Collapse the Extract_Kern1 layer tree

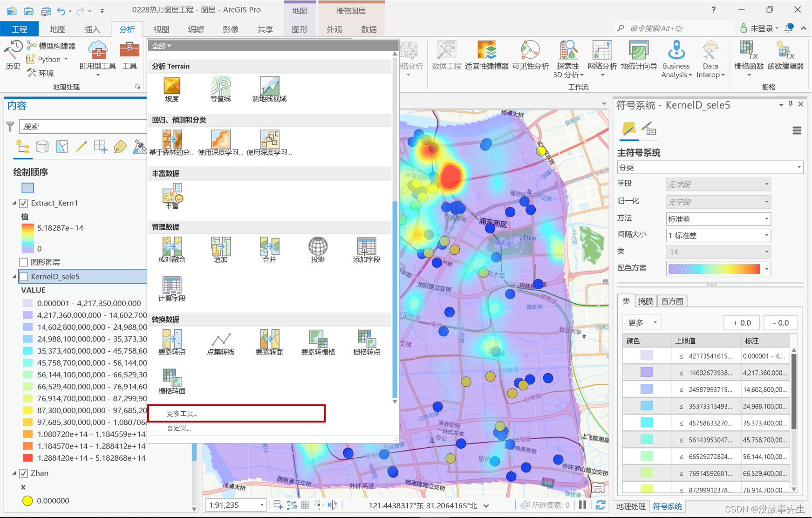pos(14,203)
